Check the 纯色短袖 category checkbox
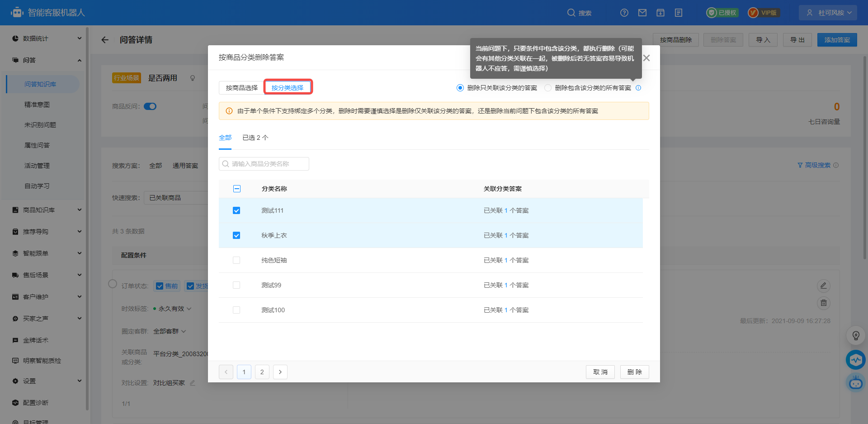 [236, 260]
